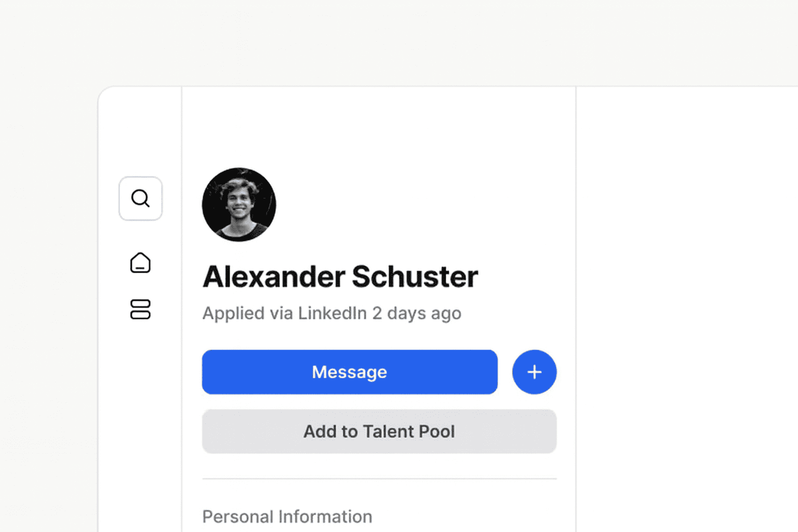Select the magnifying glass search button

140,198
